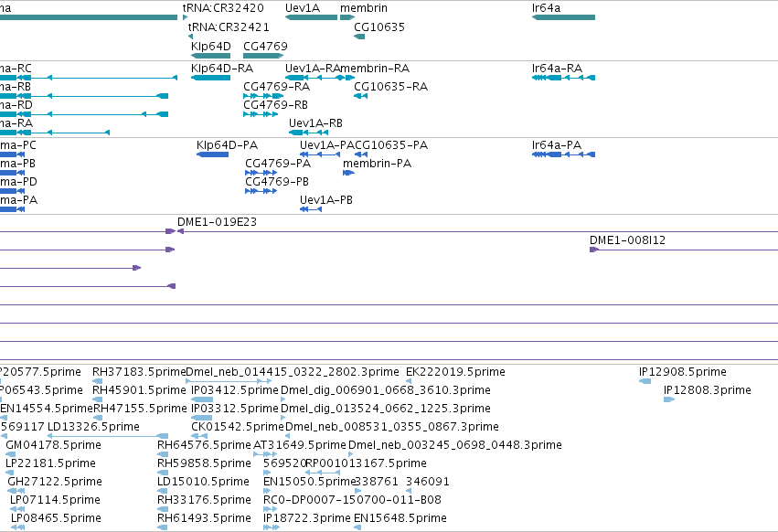This screenshot has width=778, height=532.
Task: Click the RH47155.5prime label
Action: click(141, 409)
